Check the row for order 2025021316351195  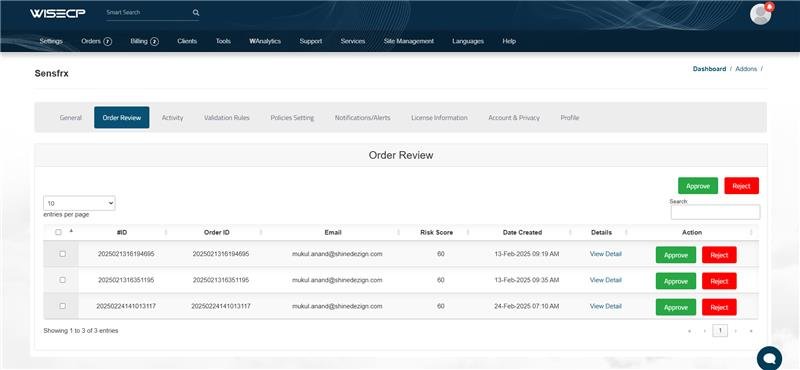[63, 280]
